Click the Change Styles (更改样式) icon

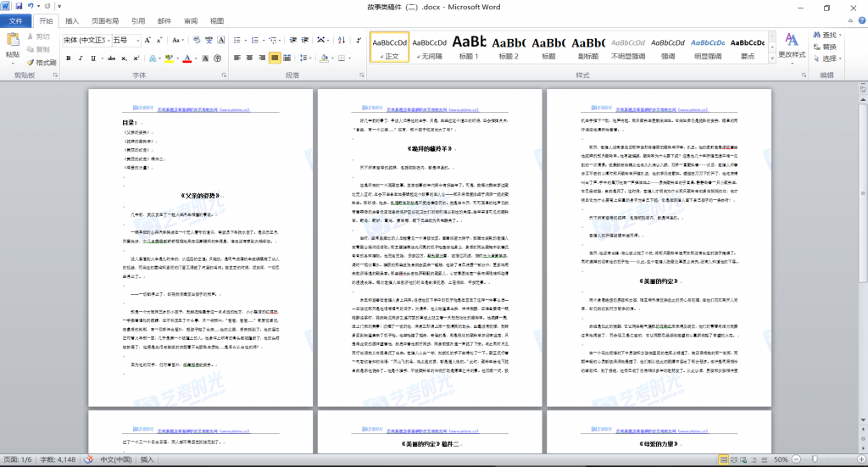click(791, 44)
